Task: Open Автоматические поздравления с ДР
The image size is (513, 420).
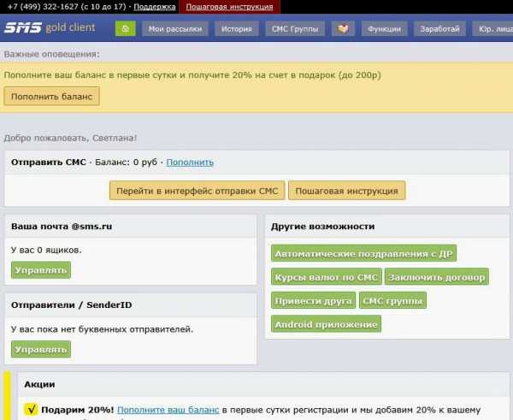Action: [x=363, y=253]
